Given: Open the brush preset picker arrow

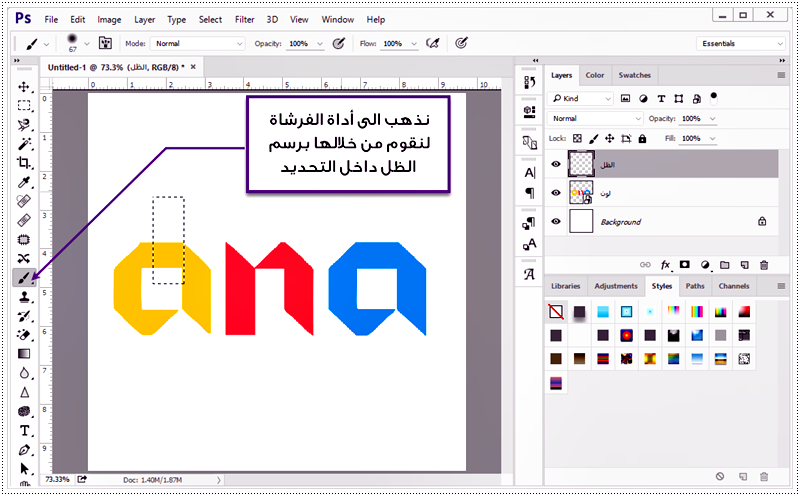Looking at the screenshot, I should click(87, 44).
